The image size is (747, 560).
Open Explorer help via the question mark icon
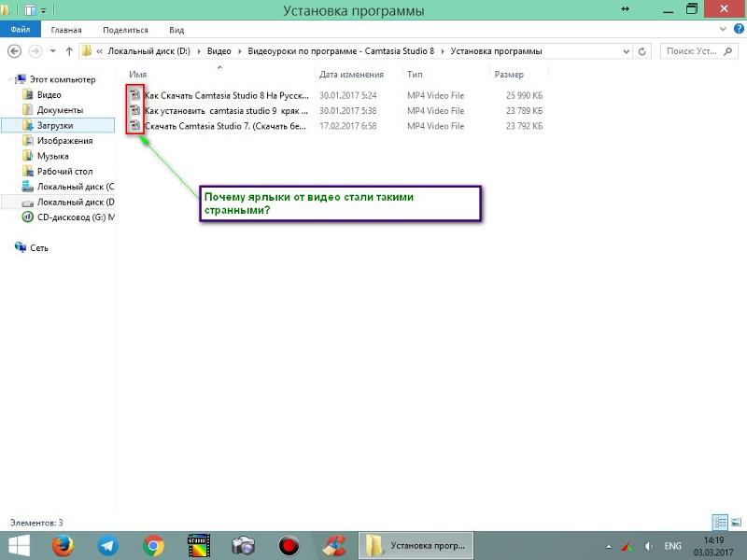740,29
